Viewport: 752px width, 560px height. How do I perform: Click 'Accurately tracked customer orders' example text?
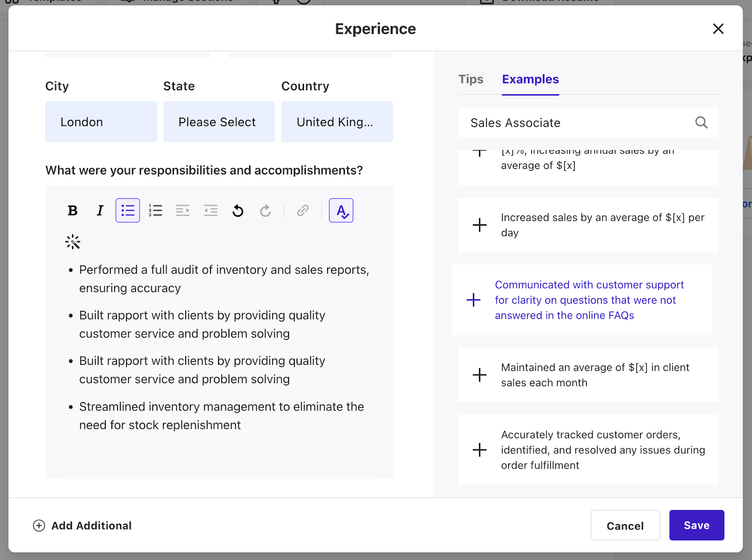tap(603, 450)
